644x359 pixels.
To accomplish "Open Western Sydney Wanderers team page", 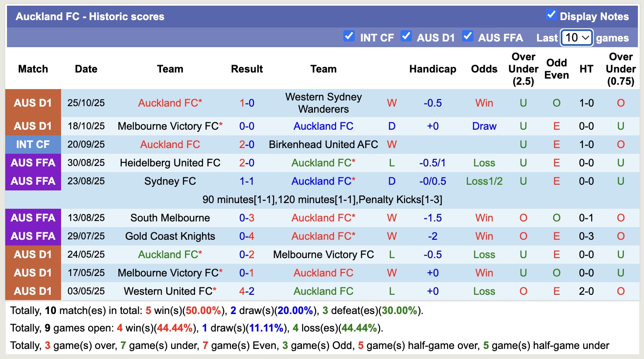I will click(323, 103).
